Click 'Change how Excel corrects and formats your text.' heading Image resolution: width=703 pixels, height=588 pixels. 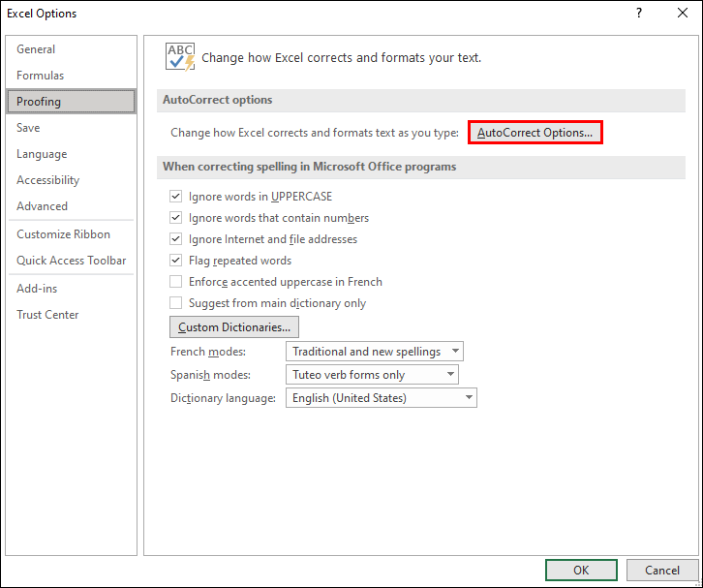click(x=341, y=58)
